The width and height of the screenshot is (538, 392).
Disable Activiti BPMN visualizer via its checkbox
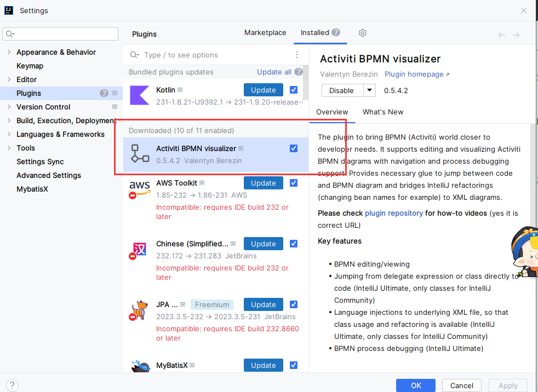(x=294, y=148)
